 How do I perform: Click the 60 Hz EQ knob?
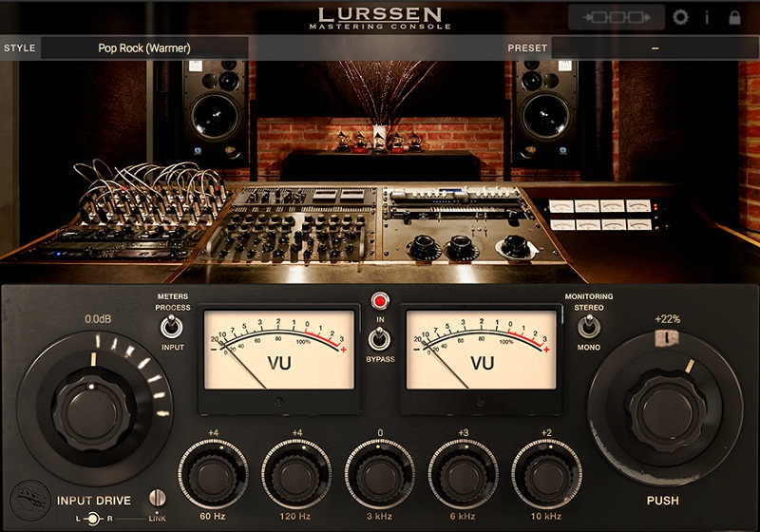(213, 475)
